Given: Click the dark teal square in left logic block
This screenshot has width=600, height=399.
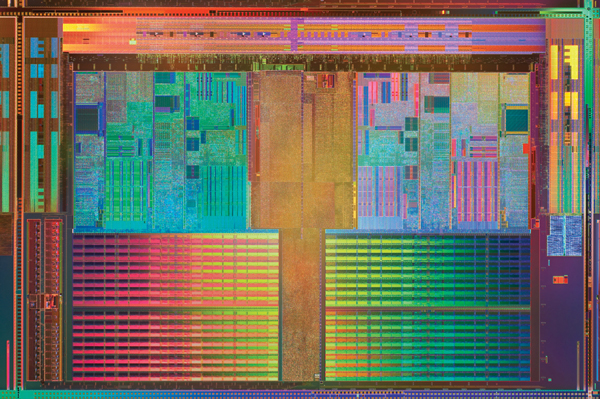Looking at the screenshot, I should click(x=87, y=120).
